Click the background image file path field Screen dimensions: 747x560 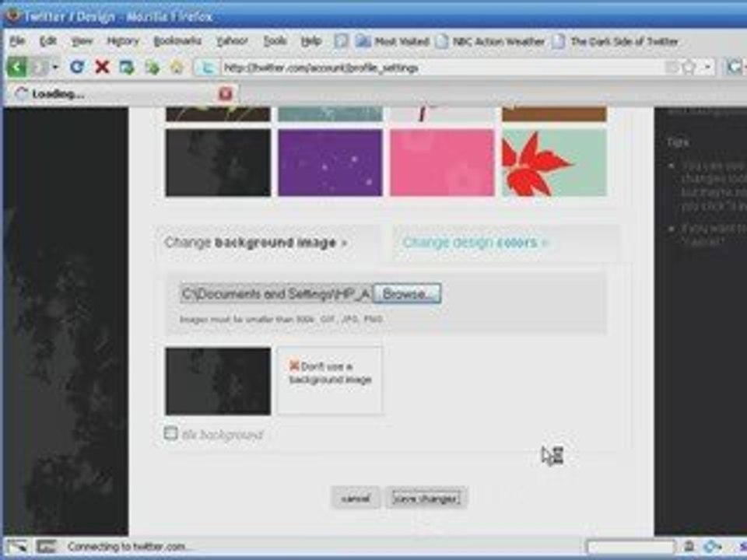(276, 294)
